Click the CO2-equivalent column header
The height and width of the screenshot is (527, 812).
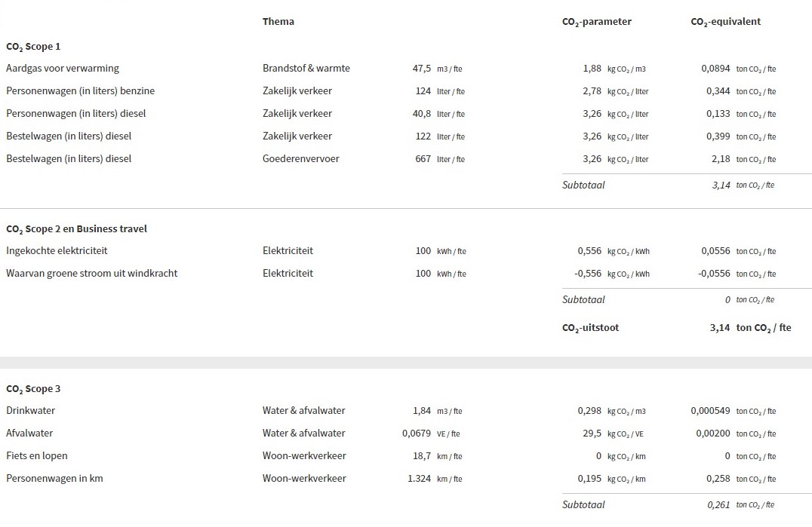point(725,22)
